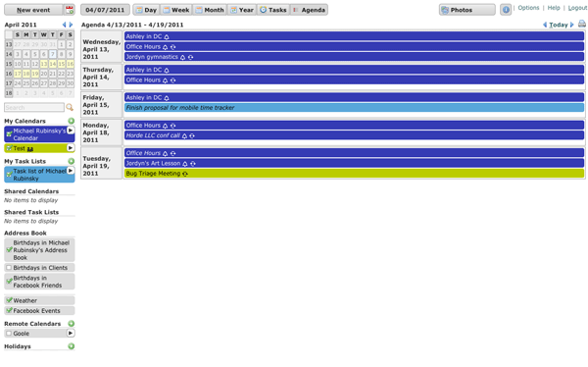The height and width of the screenshot is (367, 588).
Task: Click the search magnifier icon
Action: pos(70,107)
